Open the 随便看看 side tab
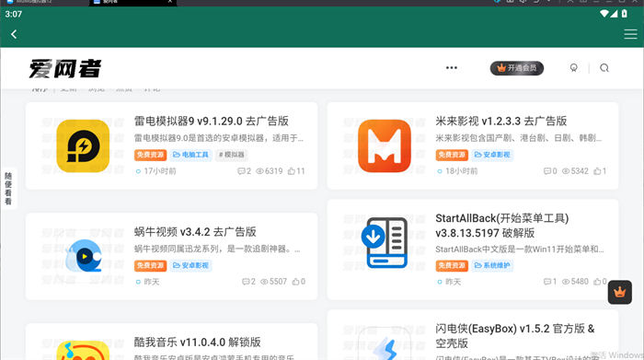This screenshot has height=360, width=644. pos(8,188)
